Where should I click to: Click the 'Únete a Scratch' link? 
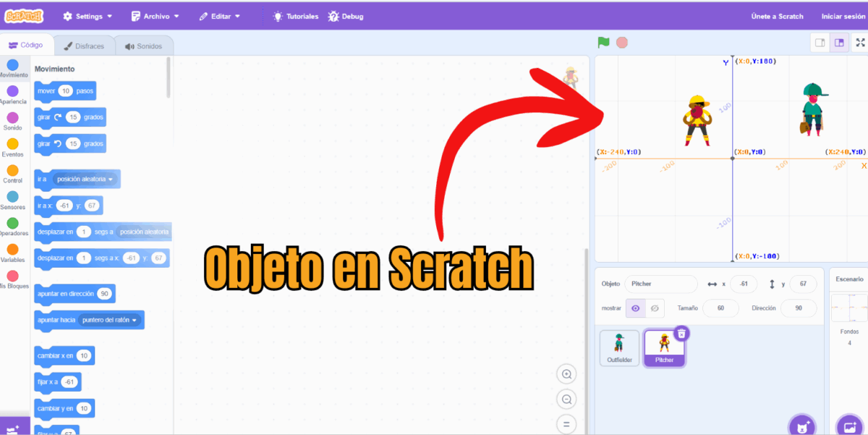777,16
